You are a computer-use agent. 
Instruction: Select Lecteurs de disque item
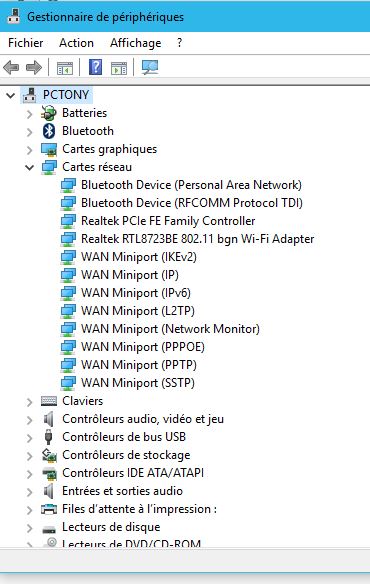tap(111, 527)
